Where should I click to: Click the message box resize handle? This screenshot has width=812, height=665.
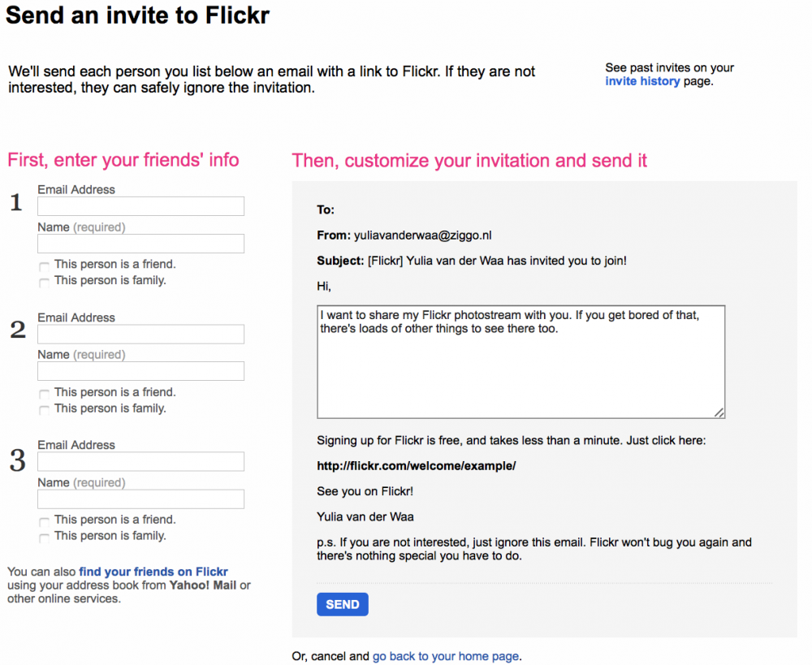[x=719, y=412]
